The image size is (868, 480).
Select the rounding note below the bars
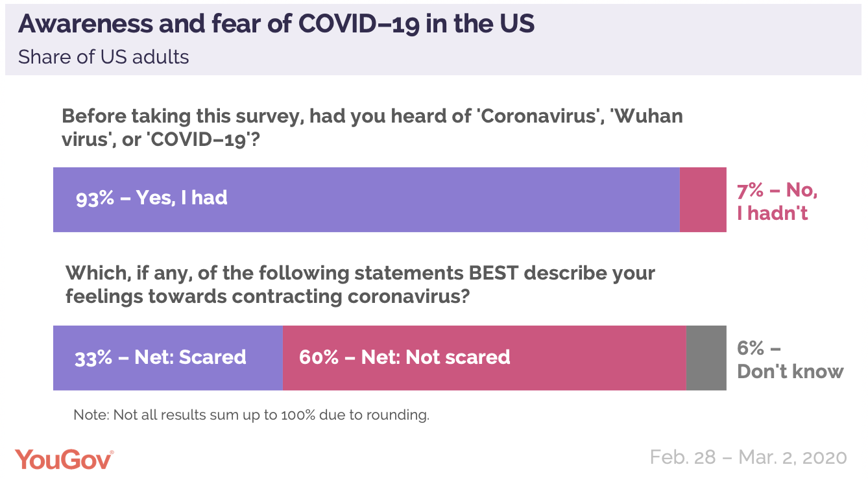click(251, 414)
